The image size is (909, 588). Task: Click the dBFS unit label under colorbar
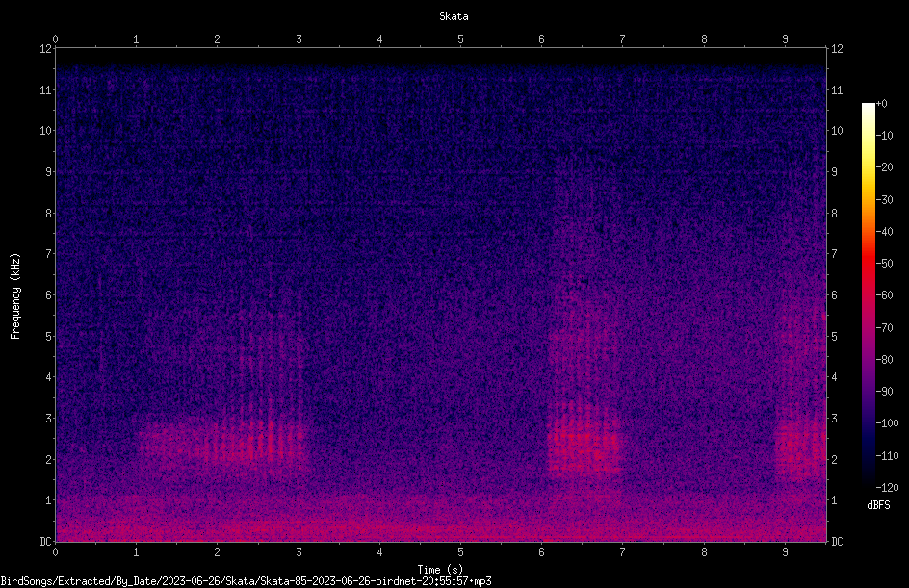pyautogui.click(x=878, y=505)
